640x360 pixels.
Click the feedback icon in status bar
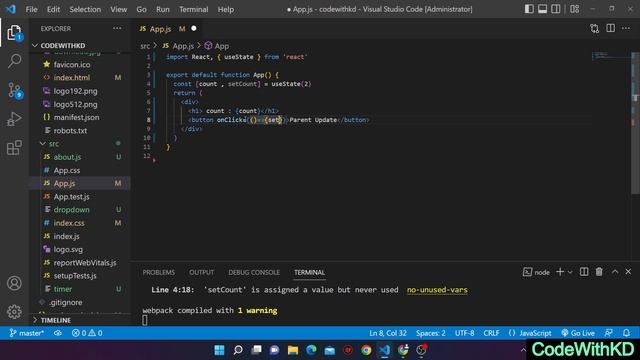click(x=609, y=333)
